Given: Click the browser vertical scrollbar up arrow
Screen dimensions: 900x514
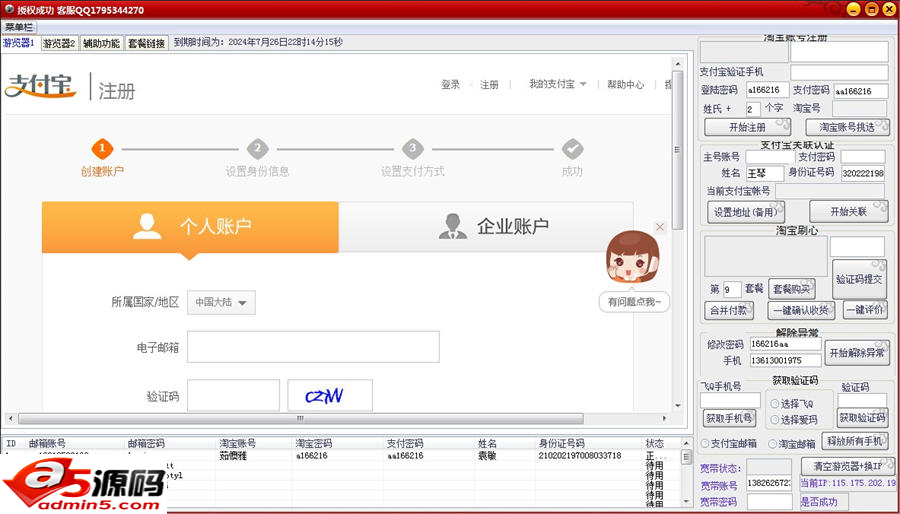Looking at the screenshot, I should point(677,64).
